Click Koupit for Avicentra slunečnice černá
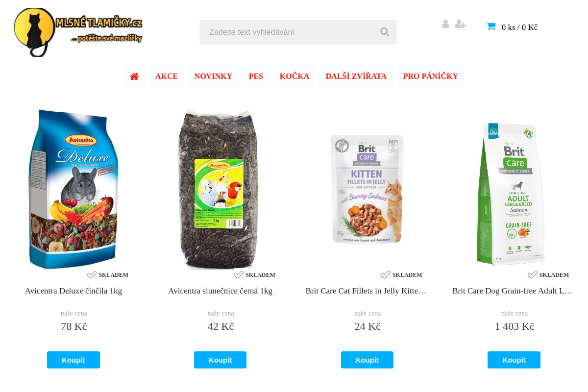This screenshot has width=588, height=392. click(220, 360)
